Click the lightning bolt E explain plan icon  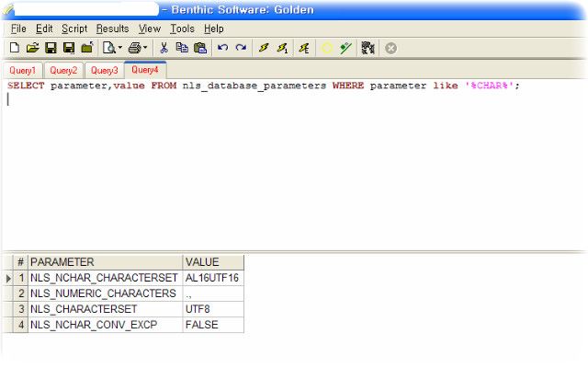304,48
